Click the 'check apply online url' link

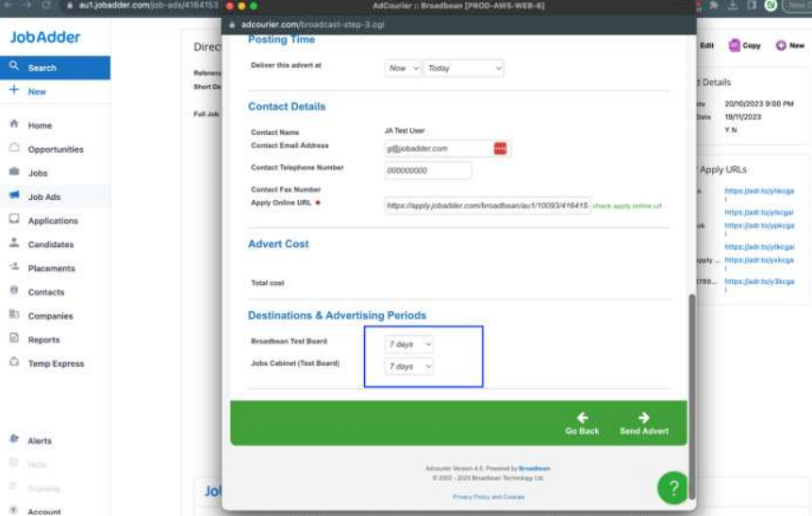click(x=627, y=207)
